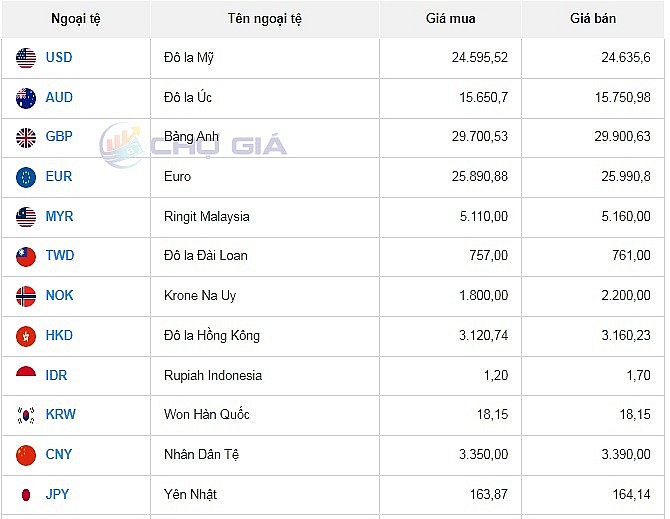Open the EUR currency link

(59, 177)
